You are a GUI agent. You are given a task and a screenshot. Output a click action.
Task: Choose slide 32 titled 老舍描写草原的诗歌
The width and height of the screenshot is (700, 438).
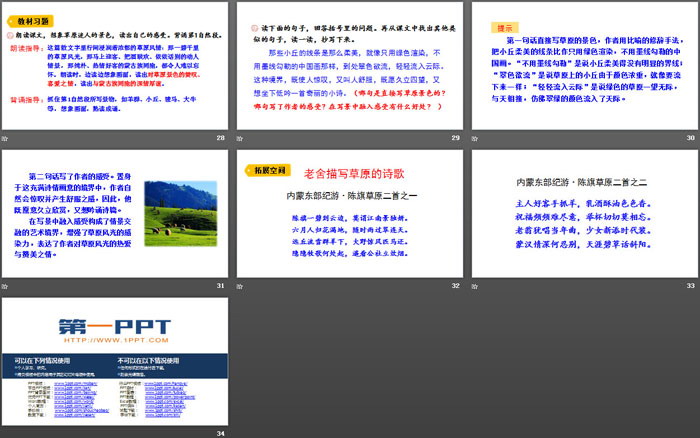[x=350, y=212]
